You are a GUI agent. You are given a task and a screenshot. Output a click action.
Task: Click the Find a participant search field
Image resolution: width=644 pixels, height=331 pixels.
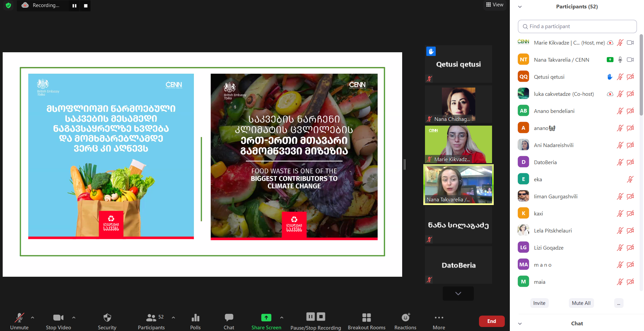coord(577,26)
